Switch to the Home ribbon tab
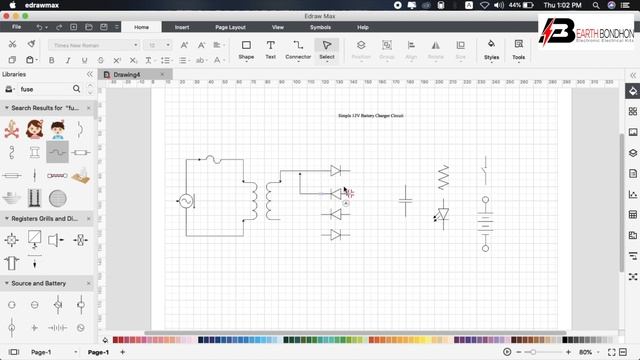 coord(141,27)
